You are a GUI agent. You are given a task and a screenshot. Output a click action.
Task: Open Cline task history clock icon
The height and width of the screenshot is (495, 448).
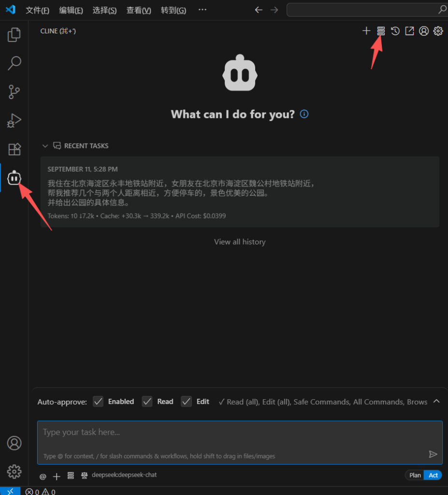click(395, 31)
